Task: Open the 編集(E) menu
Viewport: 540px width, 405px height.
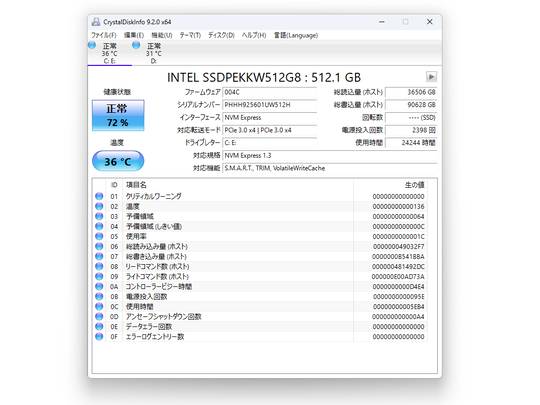Action: point(134,35)
